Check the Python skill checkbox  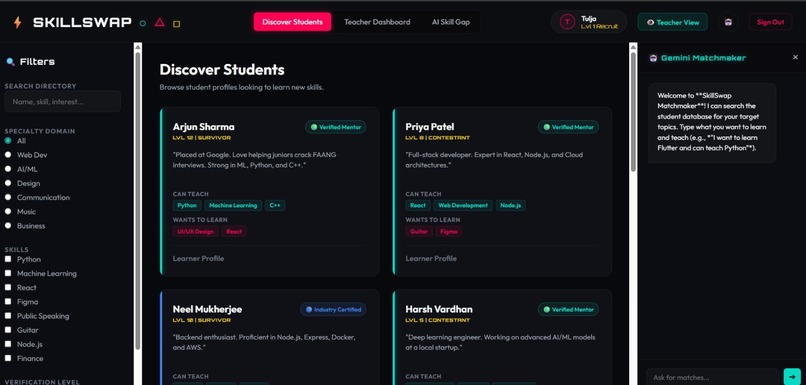coord(8,259)
